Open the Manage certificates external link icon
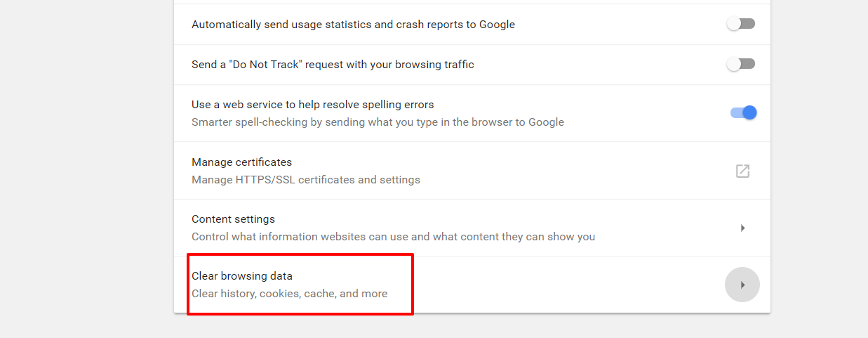This screenshot has width=868, height=338. tap(742, 171)
